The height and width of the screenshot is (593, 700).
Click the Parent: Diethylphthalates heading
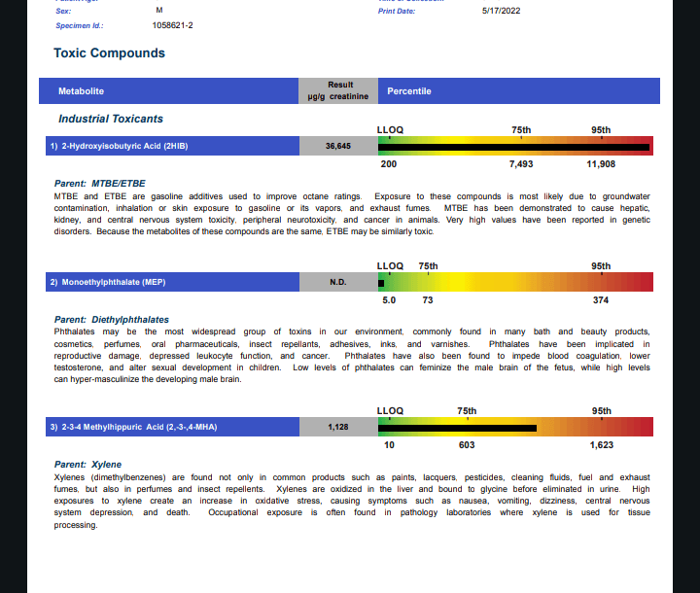pos(112,320)
